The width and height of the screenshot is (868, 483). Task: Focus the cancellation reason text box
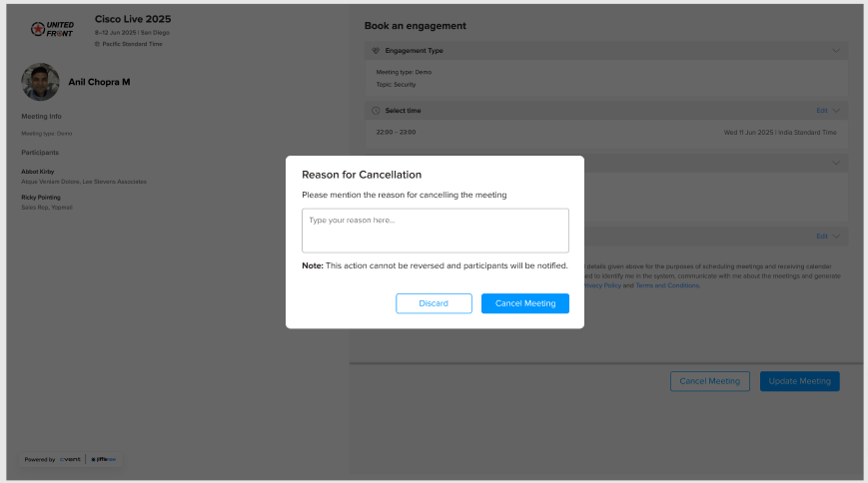click(x=435, y=231)
